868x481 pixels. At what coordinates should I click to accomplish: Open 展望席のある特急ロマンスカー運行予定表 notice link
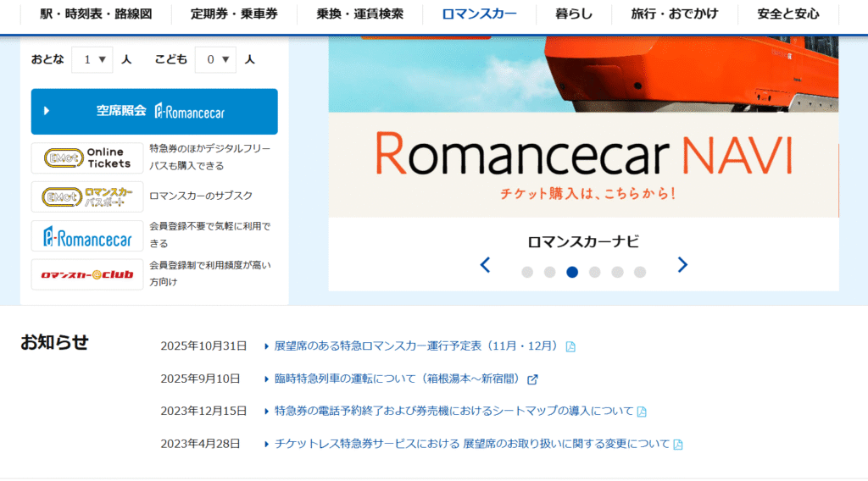(415, 346)
